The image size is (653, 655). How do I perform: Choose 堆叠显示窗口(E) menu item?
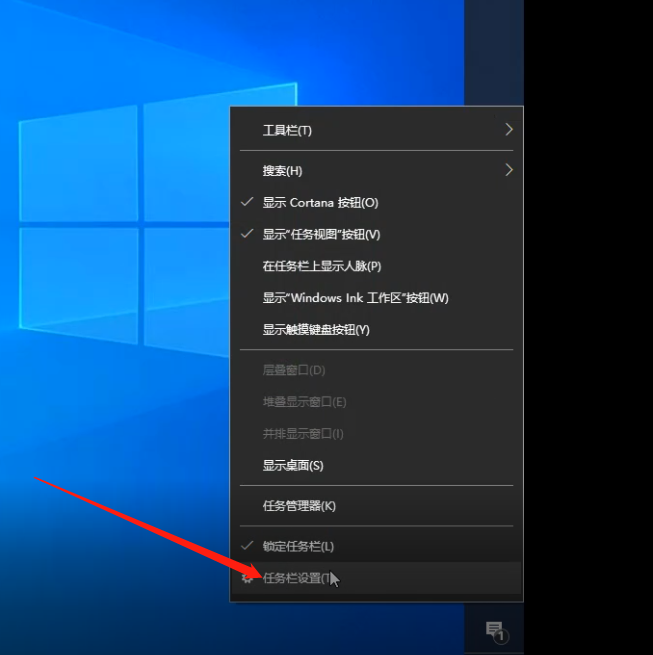pos(304,402)
